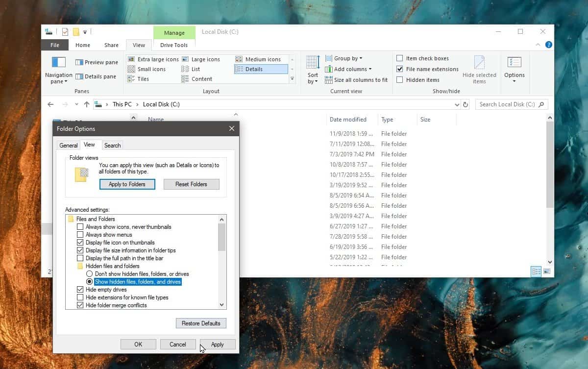Switch to details view icon in status bar
The image size is (588, 369).
point(537,271)
